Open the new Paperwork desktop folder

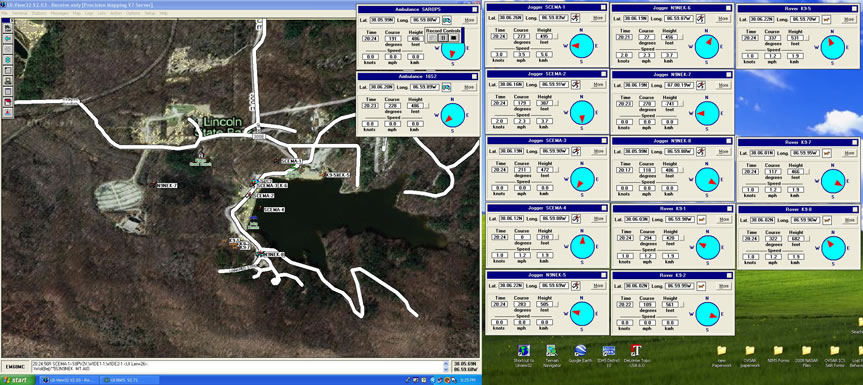point(722,357)
